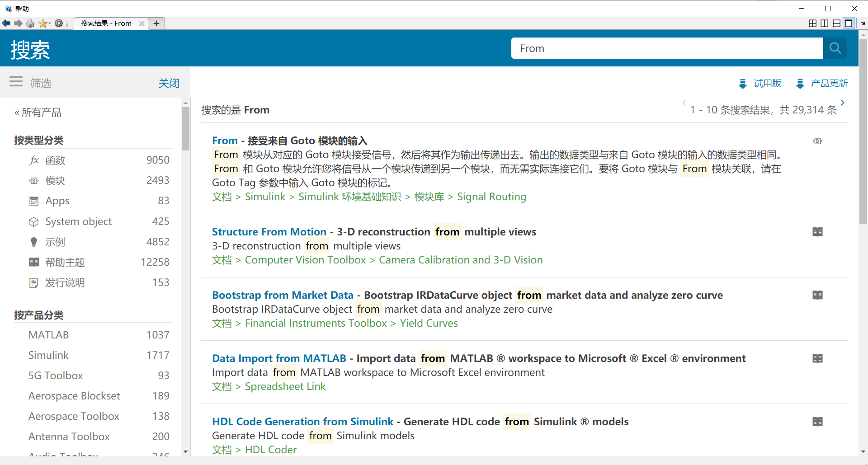Click the 帮助 window app icon
The width and height of the screenshot is (868, 465).
pyautogui.click(x=9, y=9)
